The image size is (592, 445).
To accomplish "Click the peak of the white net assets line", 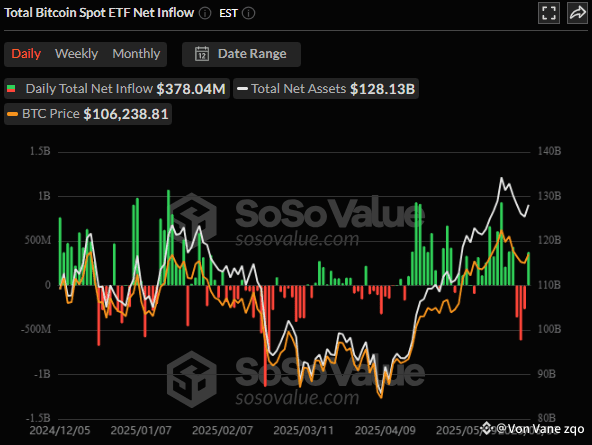I will click(501, 178).
